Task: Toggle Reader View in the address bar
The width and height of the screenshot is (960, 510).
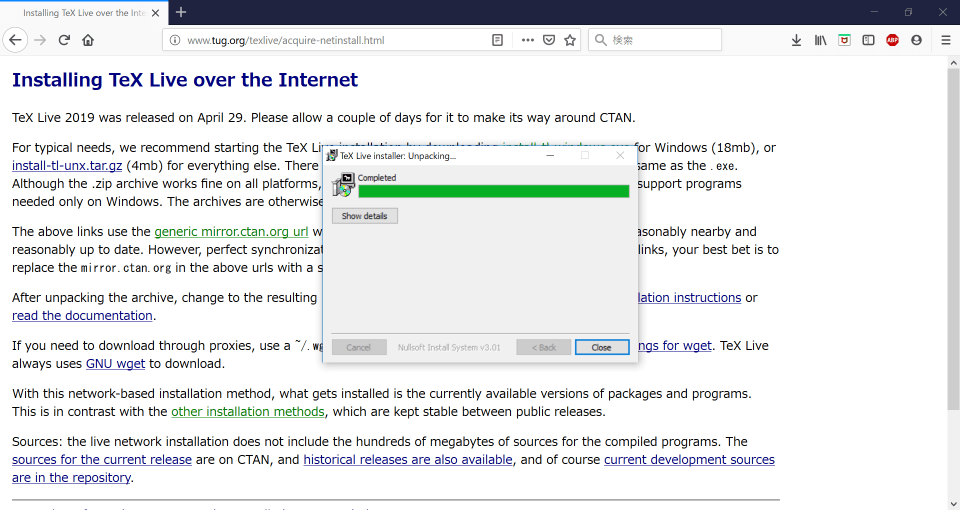Action: (x=497, y=40)
